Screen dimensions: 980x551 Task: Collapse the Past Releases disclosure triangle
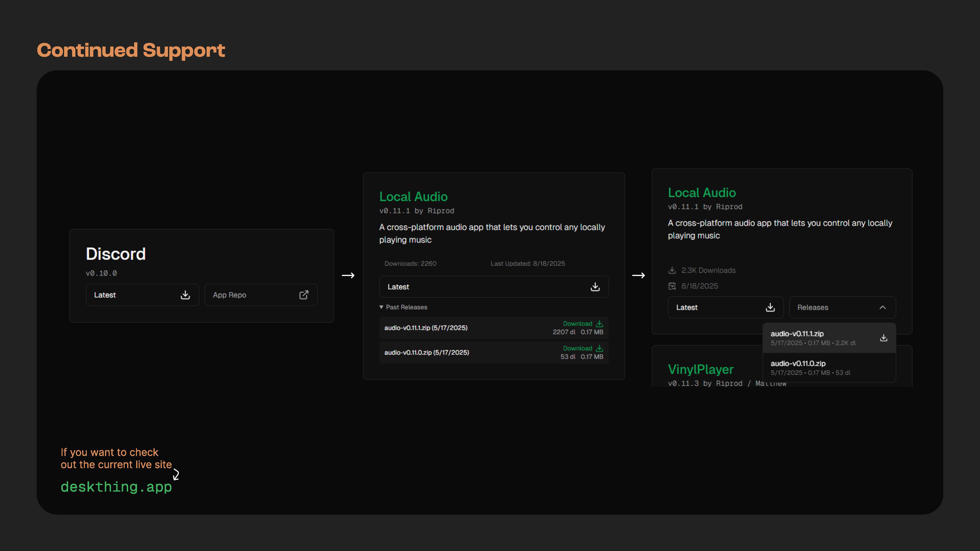pyautogui.click(x=381, y=307)
